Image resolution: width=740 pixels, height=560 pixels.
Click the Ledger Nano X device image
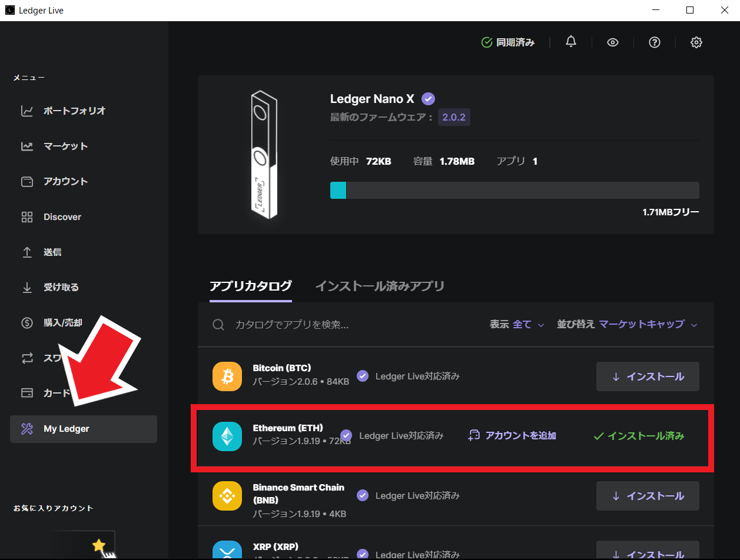click(264, 155)
